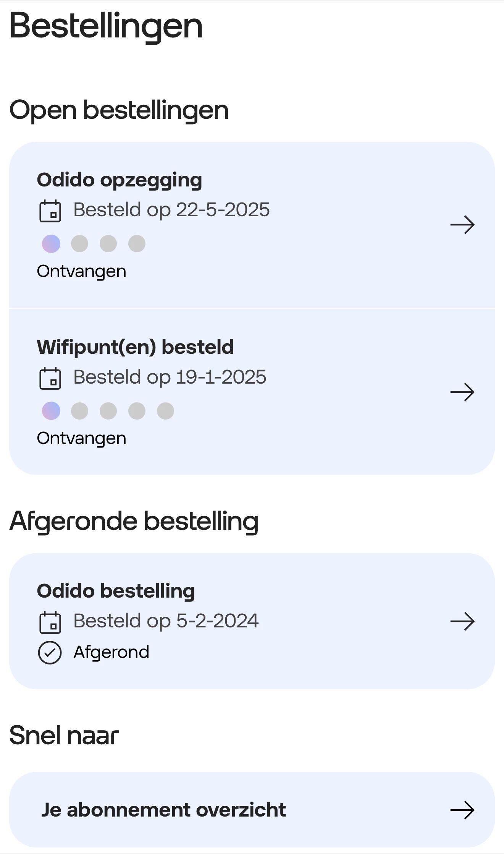Open the completed Odido bestelling title

(116, 591)
